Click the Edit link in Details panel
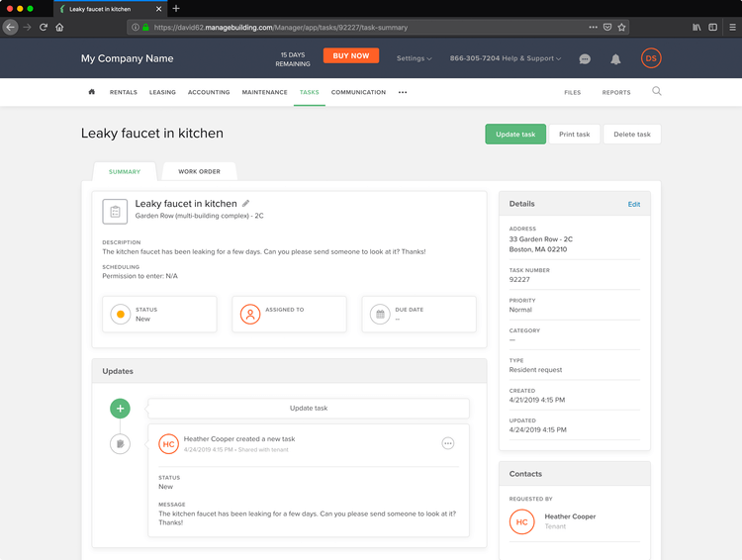This screenshot has width=742, height=560. tap(633, 204)
